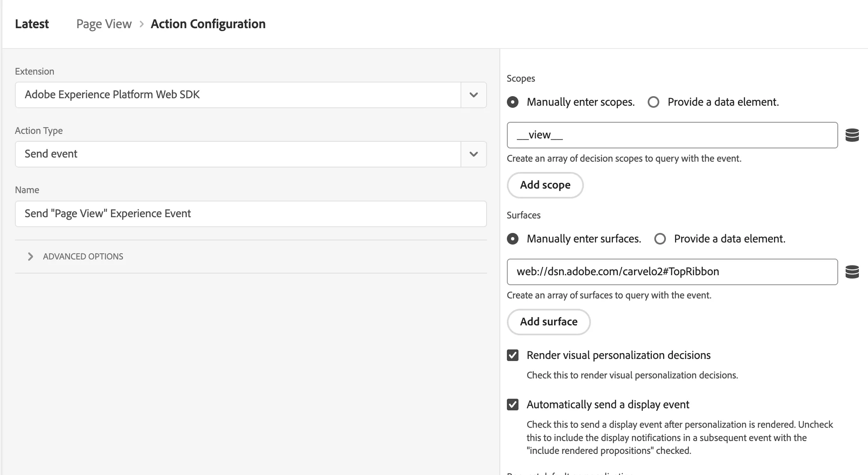The width and height of the screenshot is (868, 475).
Task: Focus the Name input field
Action: [251, 213]
